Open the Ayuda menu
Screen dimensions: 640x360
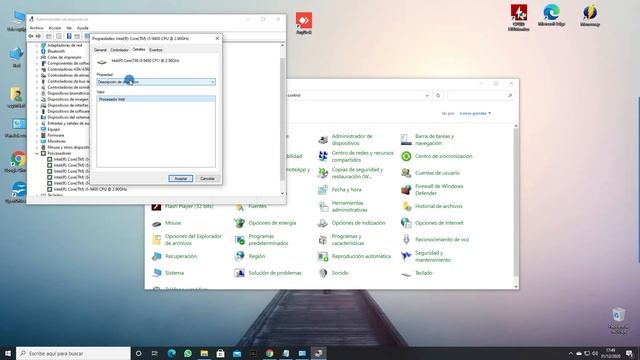[82, 28]
